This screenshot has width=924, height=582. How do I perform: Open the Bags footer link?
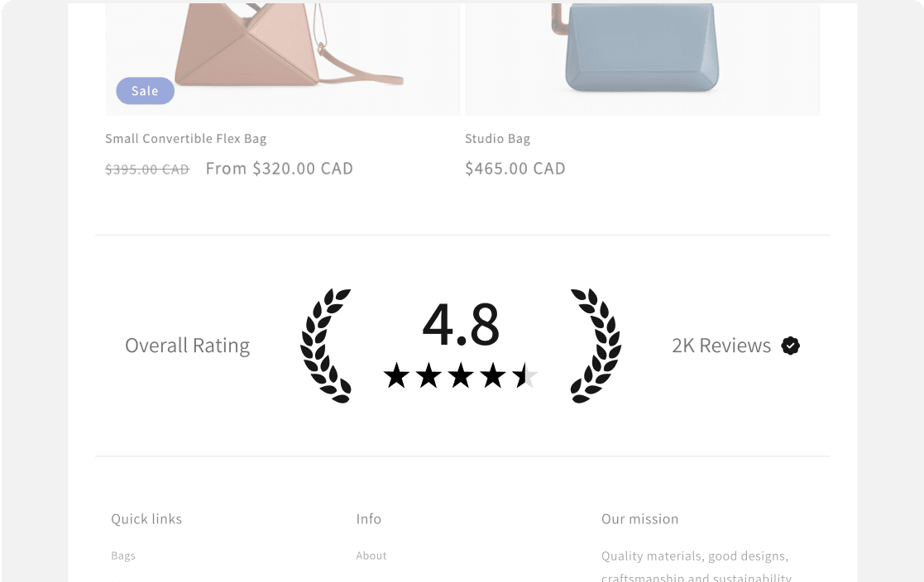click(x=123, y=556)
